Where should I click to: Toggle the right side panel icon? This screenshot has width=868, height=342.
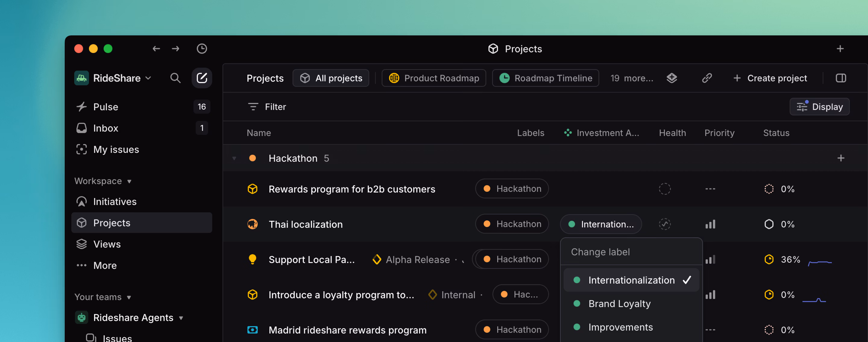[841, 78]
